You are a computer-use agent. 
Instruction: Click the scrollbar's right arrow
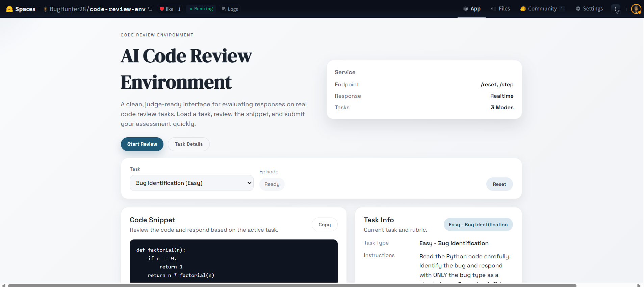(639, 285)
